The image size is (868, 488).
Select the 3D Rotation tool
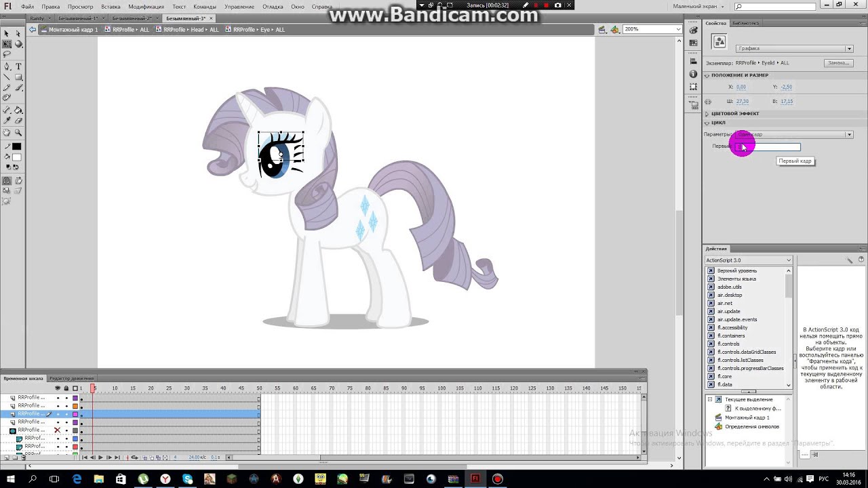(18, 44)
